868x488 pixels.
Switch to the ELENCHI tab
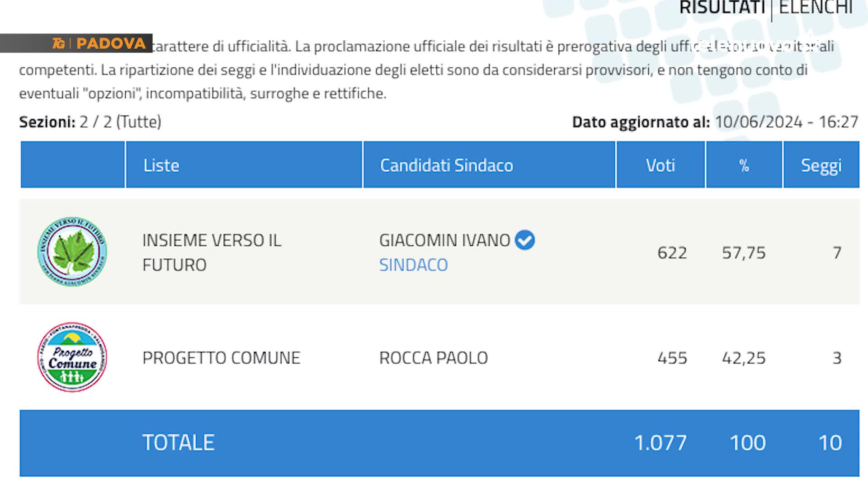(x=816, y=7)
